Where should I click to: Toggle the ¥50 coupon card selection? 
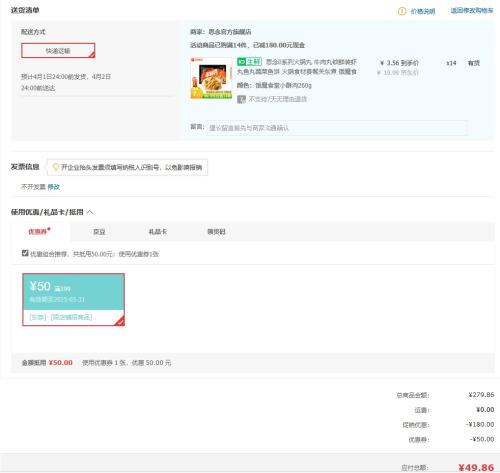point(73,299)
